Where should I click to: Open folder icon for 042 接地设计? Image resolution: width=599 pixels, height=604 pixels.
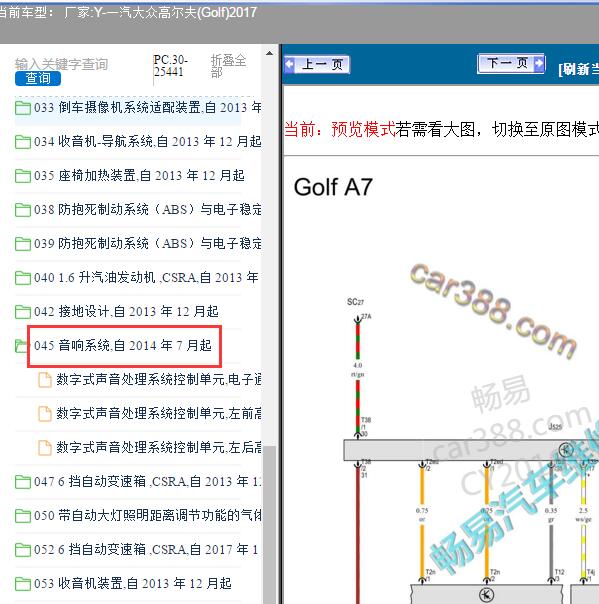point(23,312)
